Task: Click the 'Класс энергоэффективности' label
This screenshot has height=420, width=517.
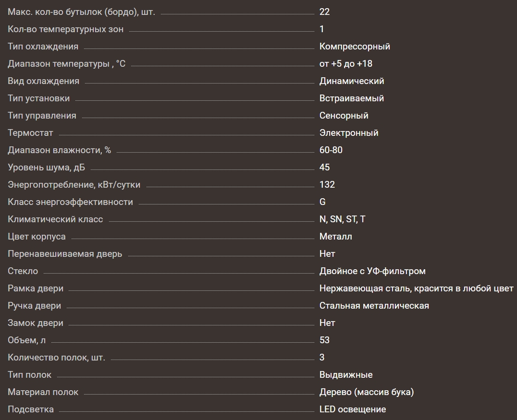Action: click(70, 202)
